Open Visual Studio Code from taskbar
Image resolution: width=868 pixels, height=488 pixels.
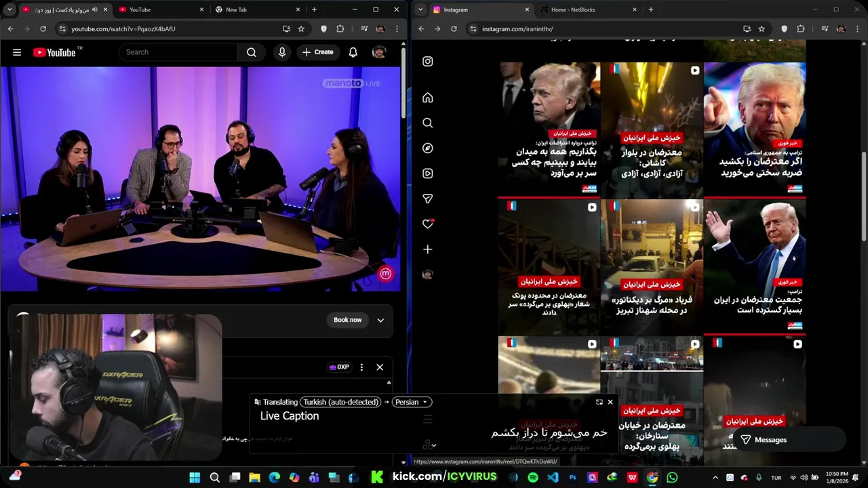click(553, 478)
